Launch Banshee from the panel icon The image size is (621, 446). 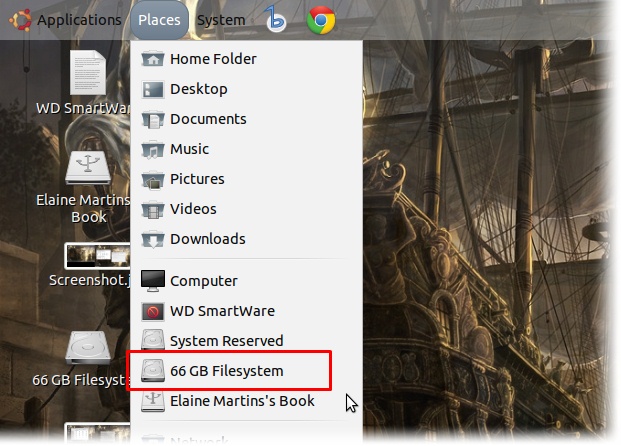pos(275,19)
